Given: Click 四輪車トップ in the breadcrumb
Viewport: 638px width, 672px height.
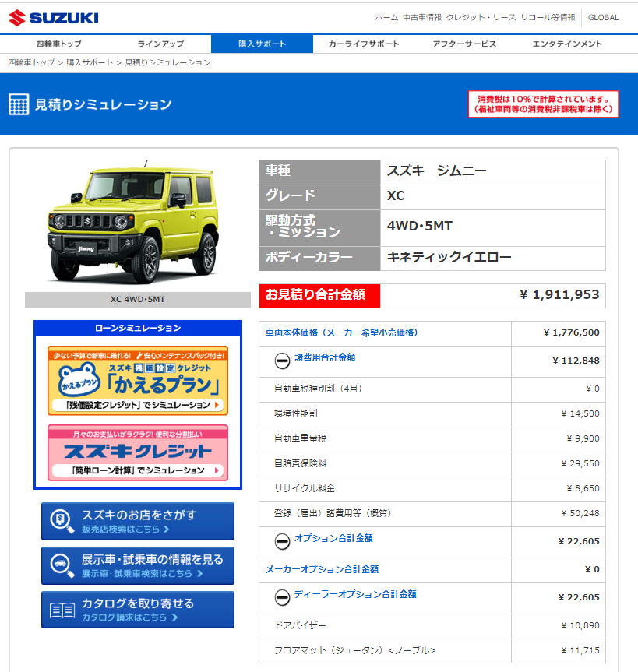Looking at the screenshot, I should (x=31, y=62).
